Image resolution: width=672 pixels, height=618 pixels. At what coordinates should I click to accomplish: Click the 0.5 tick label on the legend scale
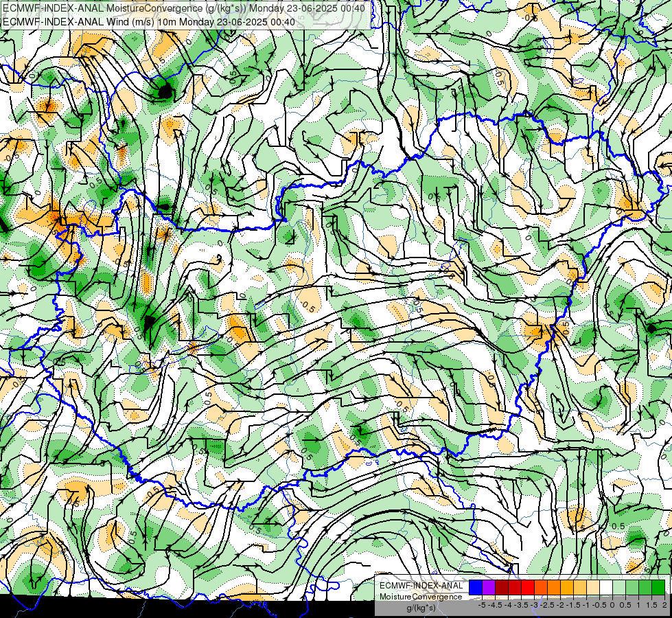[625, 605]
